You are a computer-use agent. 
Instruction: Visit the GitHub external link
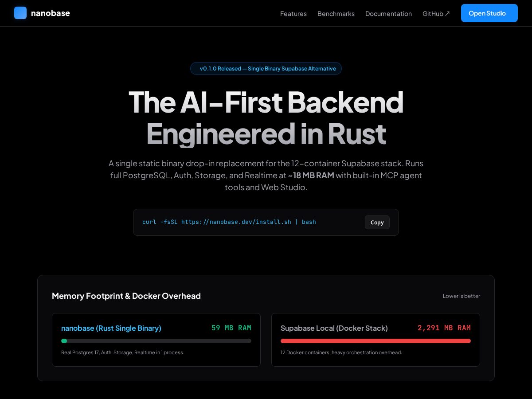[x=436, y=14]
